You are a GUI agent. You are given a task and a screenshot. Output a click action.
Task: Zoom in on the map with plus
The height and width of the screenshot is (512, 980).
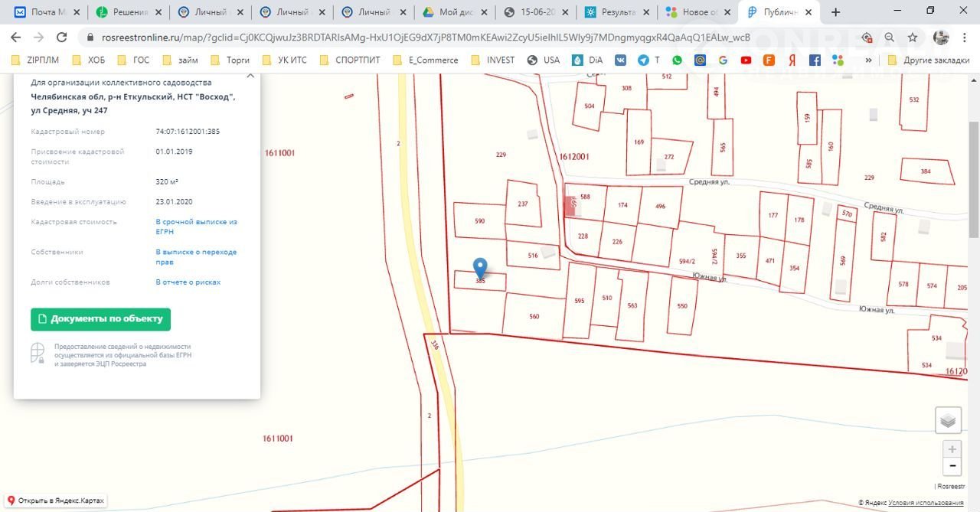[952, 449]
